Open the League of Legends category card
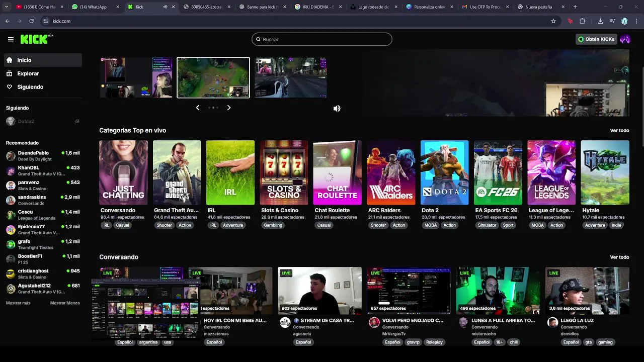The width and height of the screenshot is (644, 362). (551, 172)
